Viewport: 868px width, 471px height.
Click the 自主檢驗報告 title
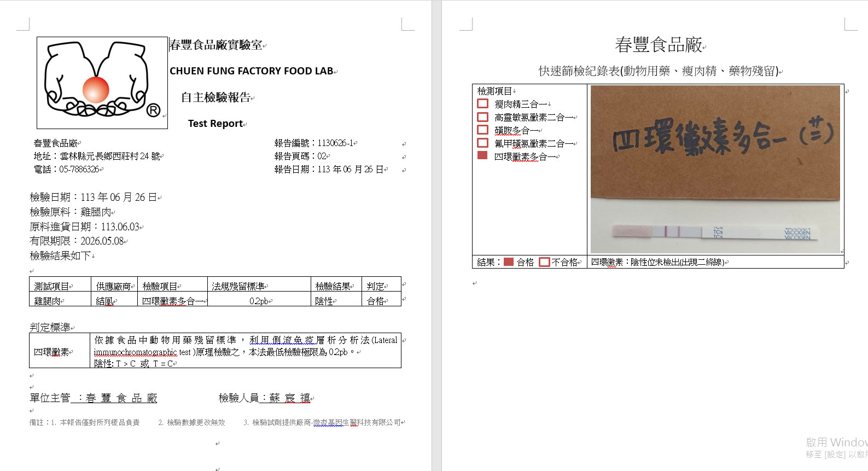tap(216, 97)
